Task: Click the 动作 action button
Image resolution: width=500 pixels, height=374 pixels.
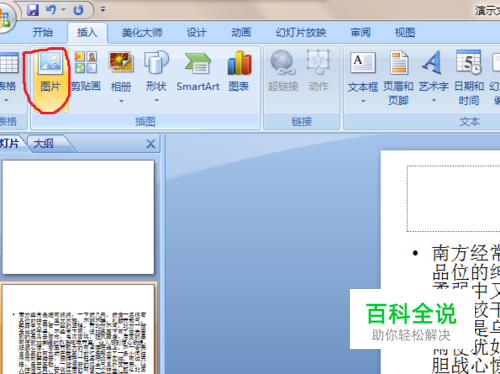Action: tap(318, 71)
